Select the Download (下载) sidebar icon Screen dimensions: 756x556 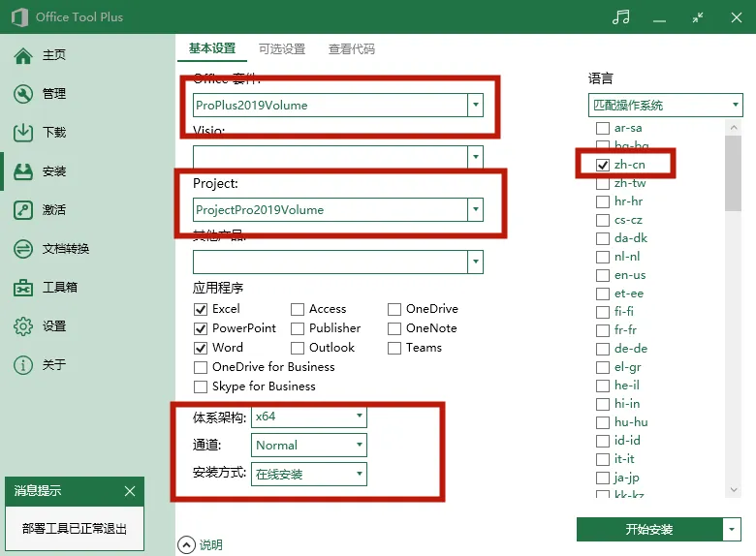point(23,133)
